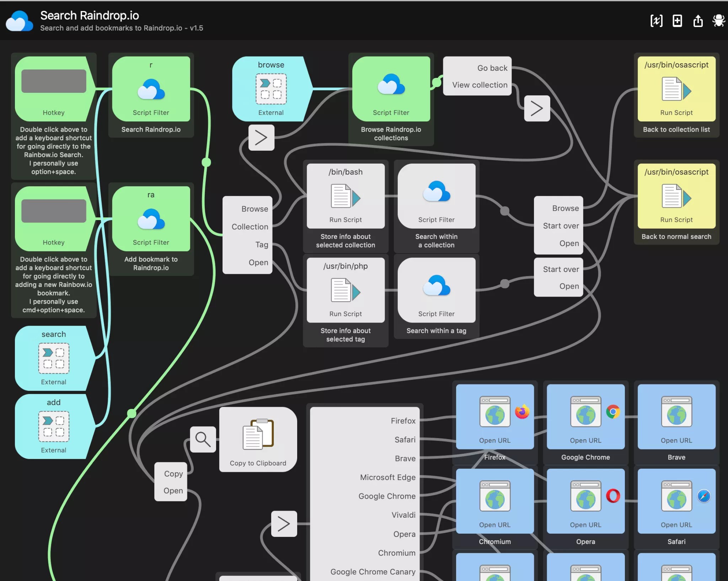Viewport: 728px width, 581px height.
Task: Click 'Microsoft Edge' in the browser list
Action: click(387, 478)
